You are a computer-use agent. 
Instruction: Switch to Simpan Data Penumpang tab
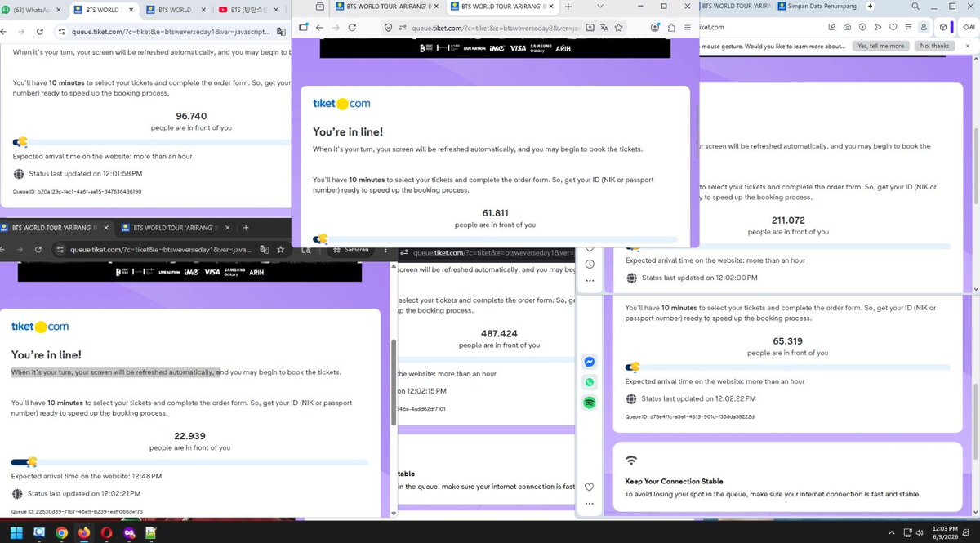pos(817,7)
